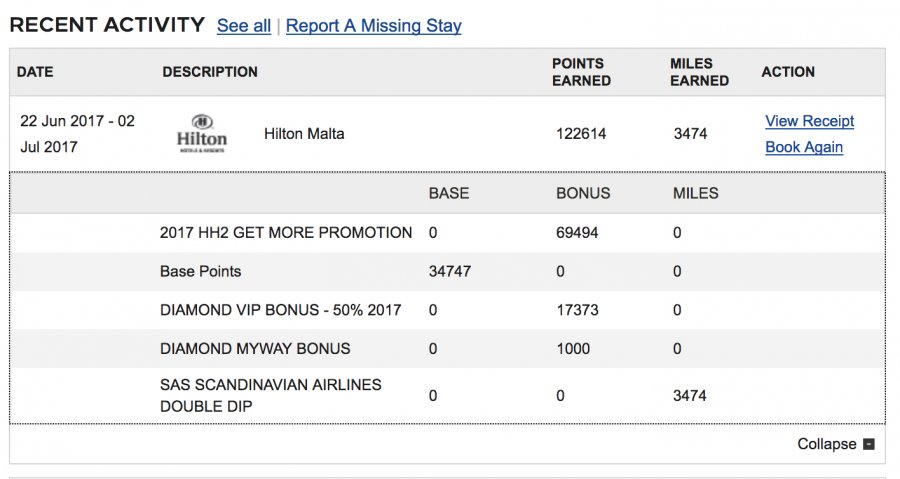
Task: Click the DIAMOND VIP BONUS - 50% 2017 row
Action: pos(280,310)
